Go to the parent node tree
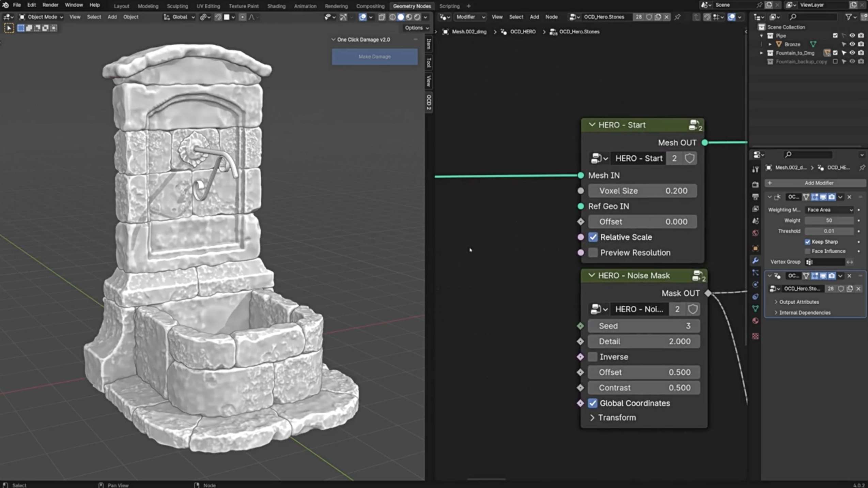This screenshot has width=868, height=488. [696, 17]
